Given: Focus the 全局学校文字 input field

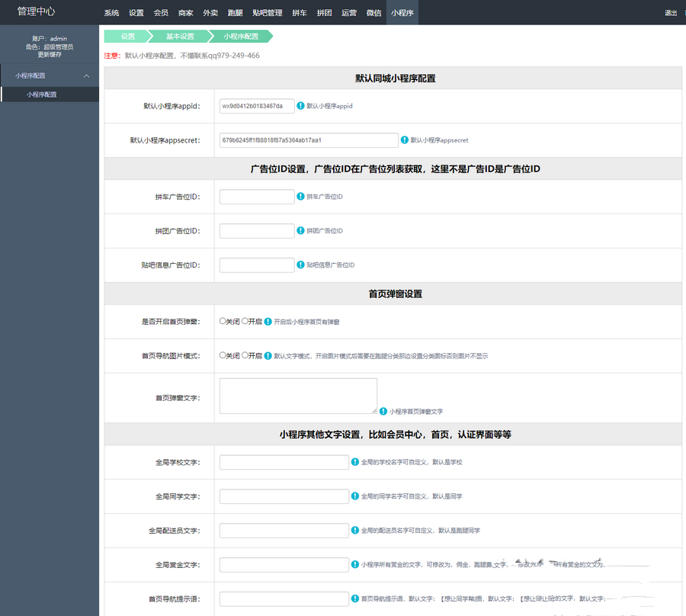Looking at the screenshot, I should (284, 462).
